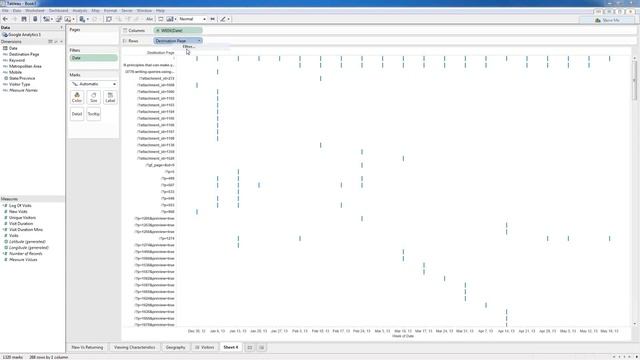Click the highlight pencil toolbar icon
The image size is (640, 360).
click(x=223, y=19)
